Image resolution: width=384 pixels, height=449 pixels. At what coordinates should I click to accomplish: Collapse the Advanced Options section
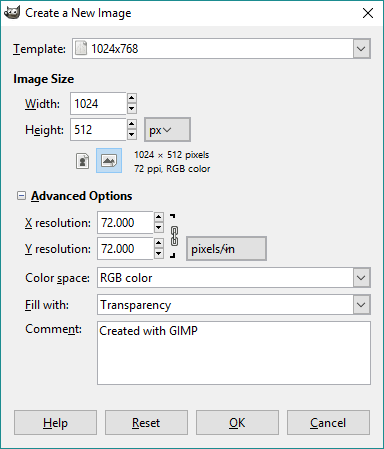(x=21, y=196)
